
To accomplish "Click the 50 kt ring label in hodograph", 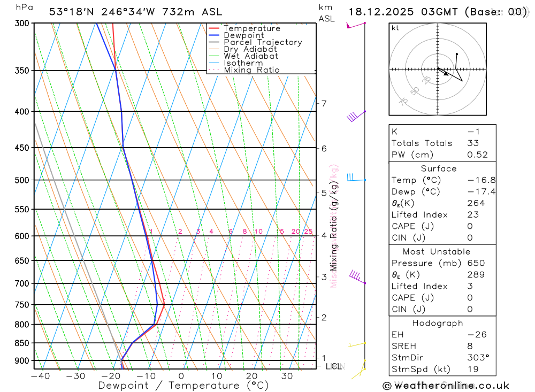I will 415,91.
